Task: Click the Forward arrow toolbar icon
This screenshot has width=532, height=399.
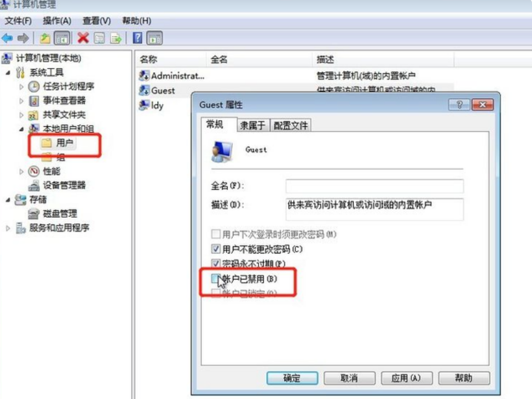Action: [23, 38]
